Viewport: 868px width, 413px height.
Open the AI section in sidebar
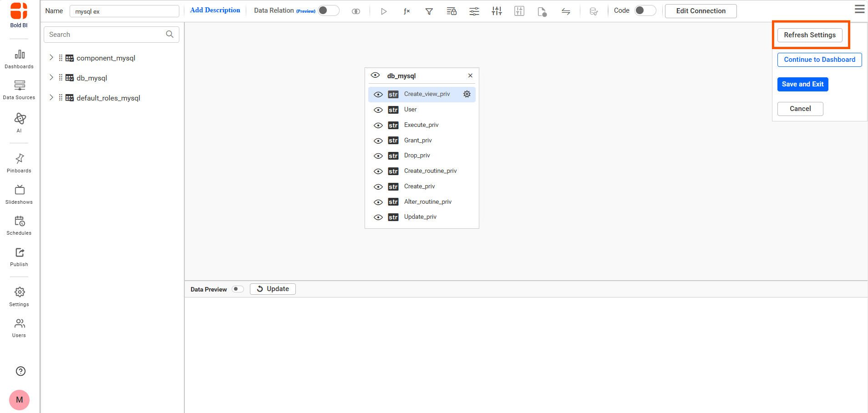pyautogui.click(x=19, y=122)
